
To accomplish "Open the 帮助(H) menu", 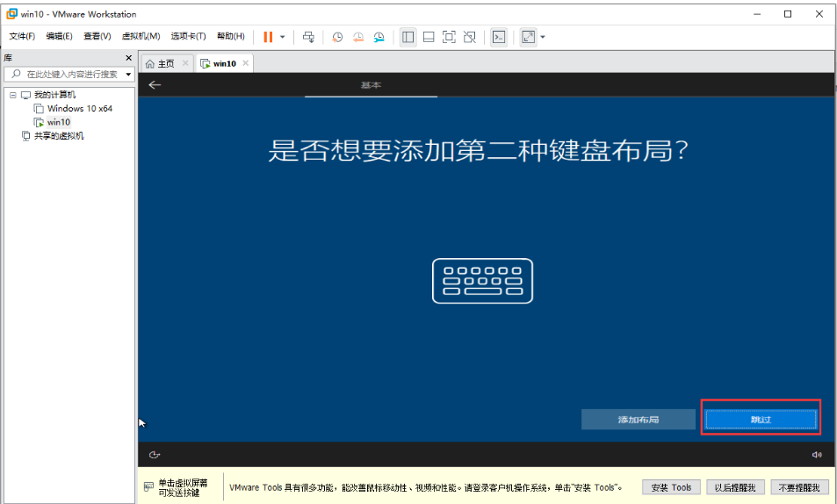I will click(231, 36).
